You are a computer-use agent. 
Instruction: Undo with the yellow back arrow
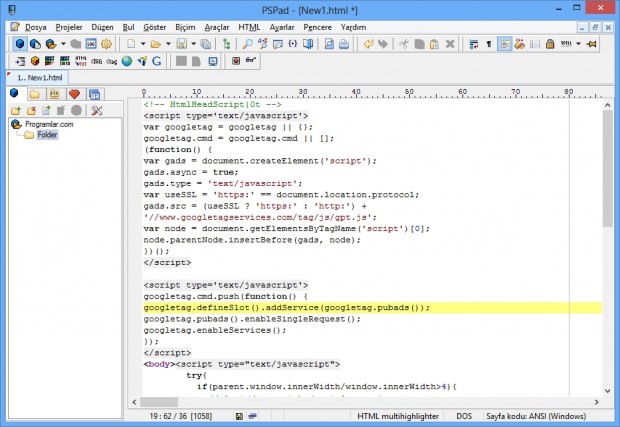pos(368,44)
